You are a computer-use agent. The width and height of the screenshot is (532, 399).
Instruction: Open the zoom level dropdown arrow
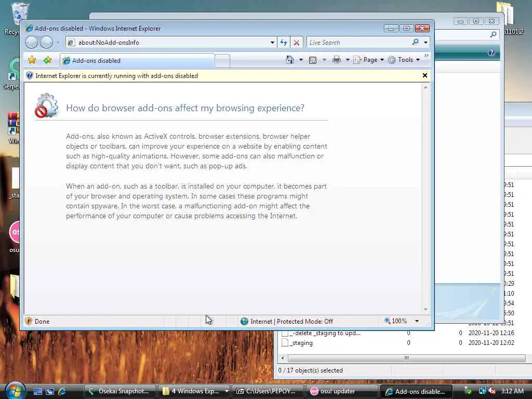(417, 321)
